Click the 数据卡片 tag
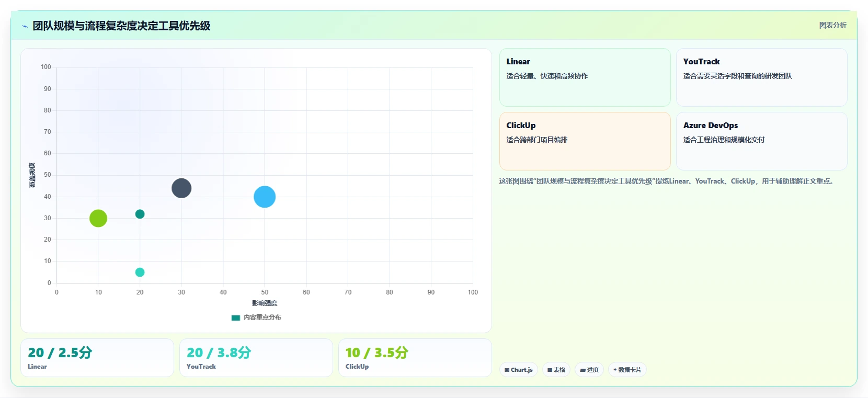The height and width of the screenshot is (398, 868). pyautogui.click(x=627, y=370)
